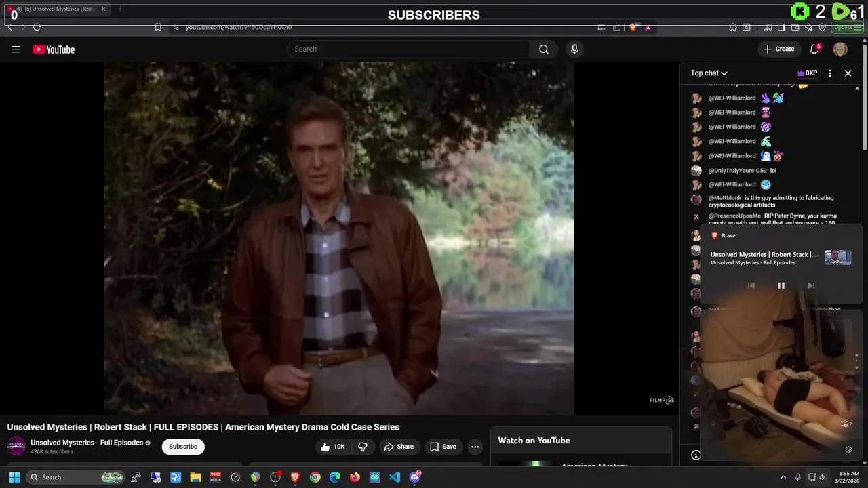This screenshot has width=868, height=488.
Task: Open the Windows Start menu
Action: pyautogui.click(x=14, y=477)
